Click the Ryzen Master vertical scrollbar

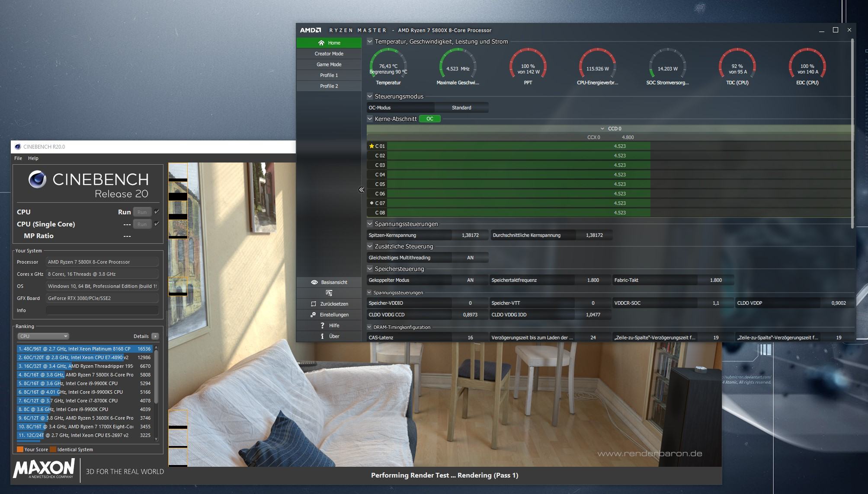(852, 133)
